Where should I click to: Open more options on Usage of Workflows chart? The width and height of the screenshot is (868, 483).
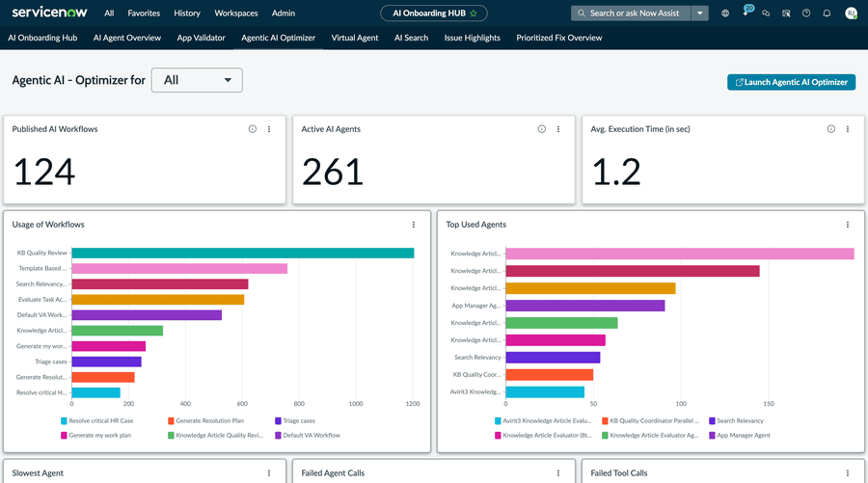pos(414,225)
